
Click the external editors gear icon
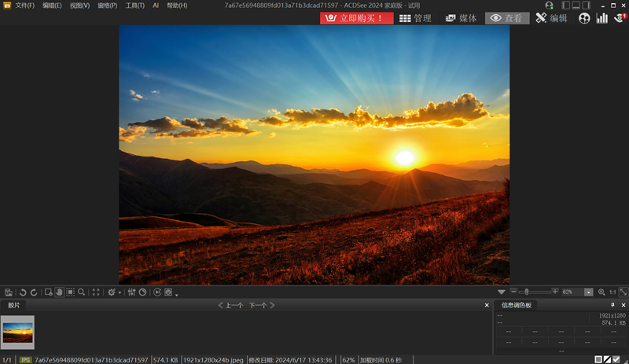(x=112, y=292)
